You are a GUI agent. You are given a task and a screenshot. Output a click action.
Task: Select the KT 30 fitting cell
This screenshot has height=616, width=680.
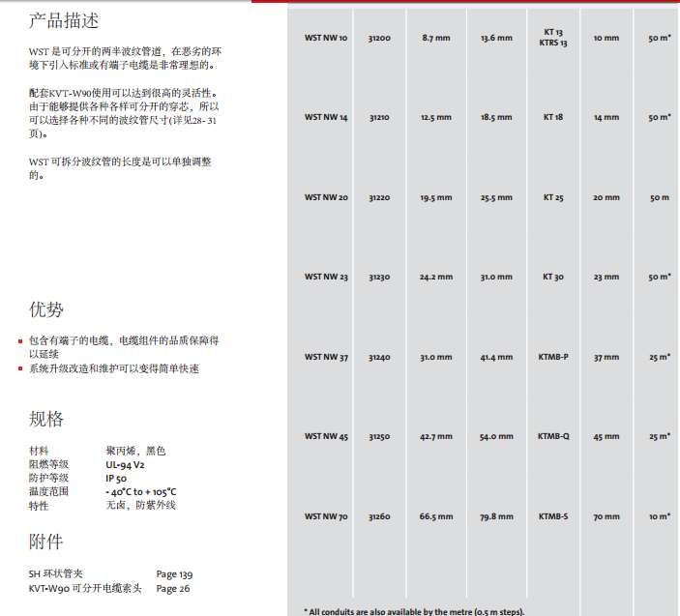(x=553, y=278)
